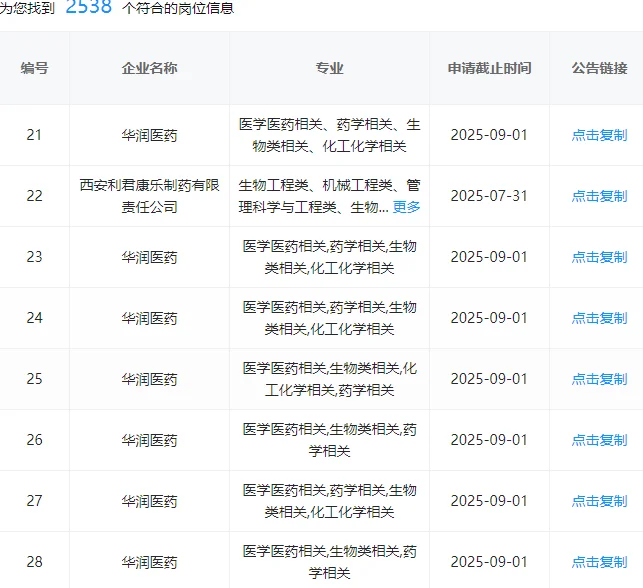Click deadline 2025-09-01 in row 28
The image size is (643, 588).
coord(489,562)
